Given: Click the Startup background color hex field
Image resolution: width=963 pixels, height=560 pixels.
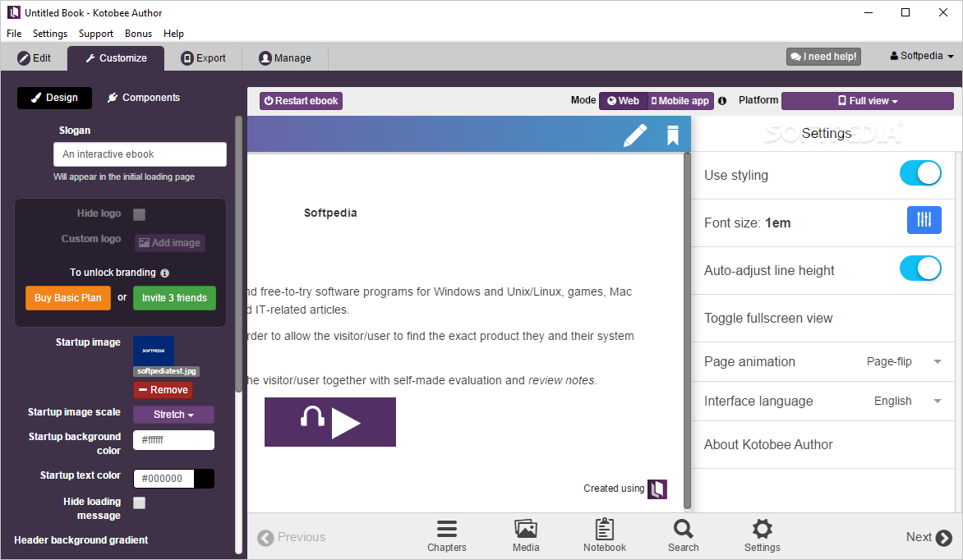Looking at the screenshot, I should (x=164, y=440).
